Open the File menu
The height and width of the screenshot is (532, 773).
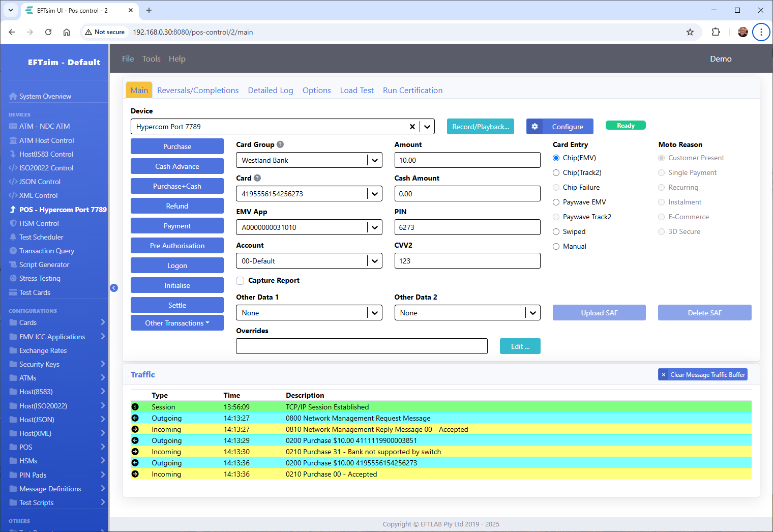tap(128, 59)
